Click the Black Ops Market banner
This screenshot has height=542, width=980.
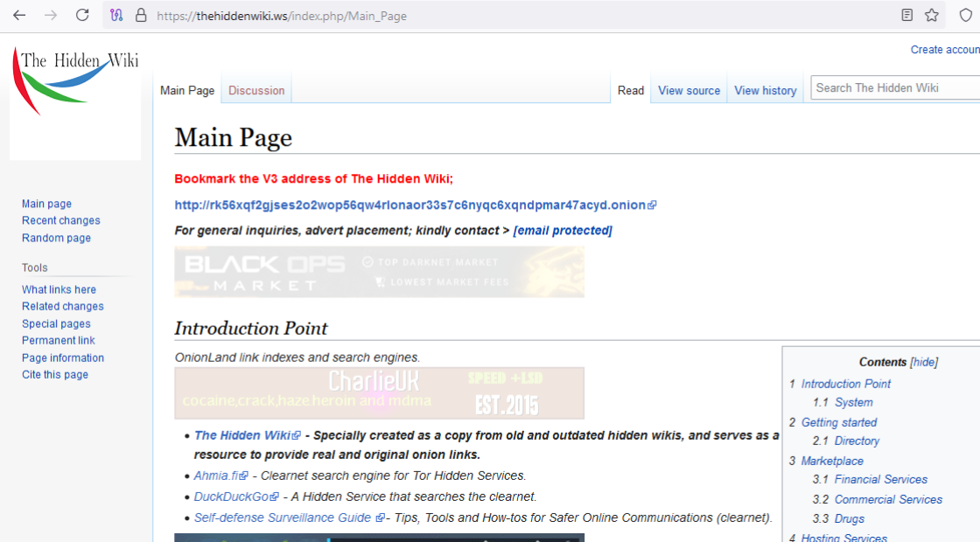click(380, 272)
